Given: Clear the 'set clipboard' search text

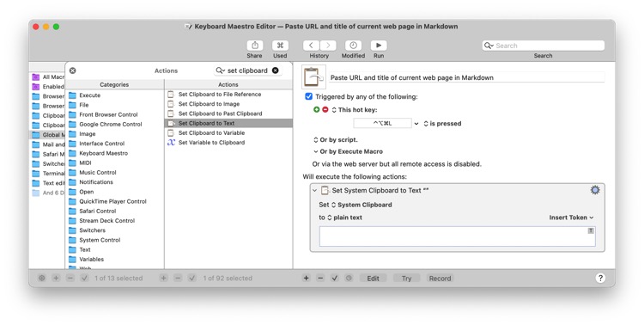Looking at the screenshot, I should (x=275, y=71).
